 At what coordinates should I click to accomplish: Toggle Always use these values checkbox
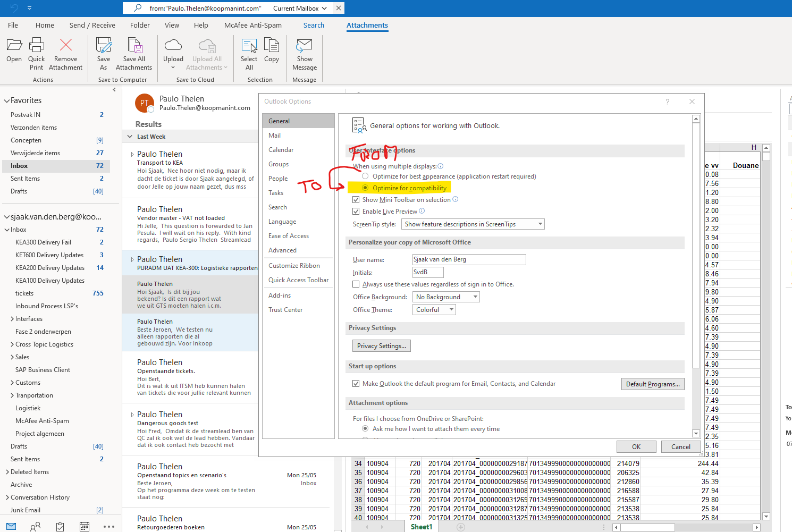356,284
